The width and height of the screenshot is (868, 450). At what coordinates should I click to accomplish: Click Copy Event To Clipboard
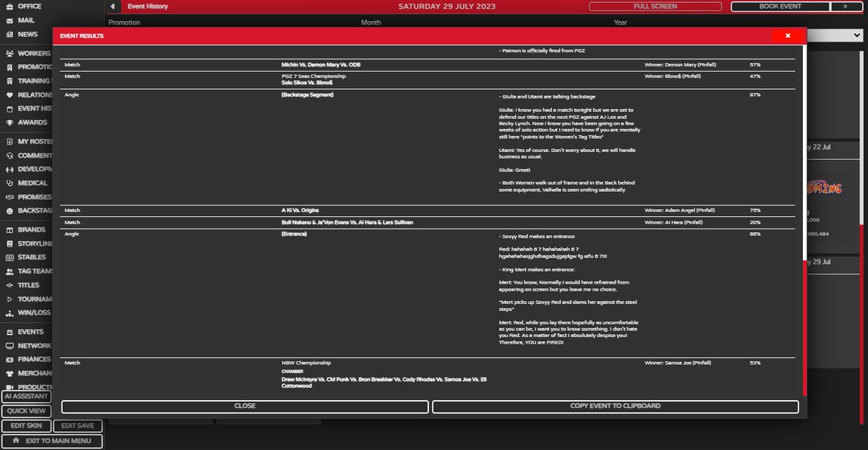(x=615, y=406)
